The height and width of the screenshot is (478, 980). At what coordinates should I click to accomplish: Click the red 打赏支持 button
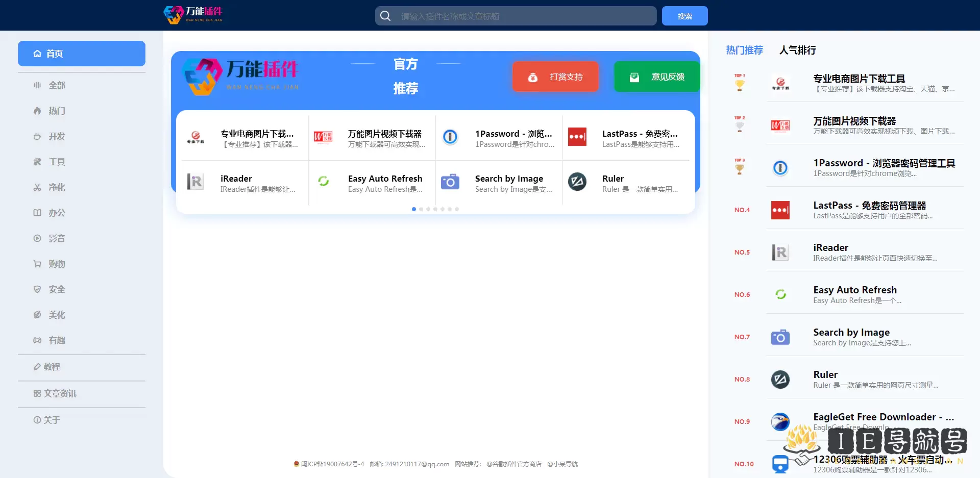click(x=555, y=77)
